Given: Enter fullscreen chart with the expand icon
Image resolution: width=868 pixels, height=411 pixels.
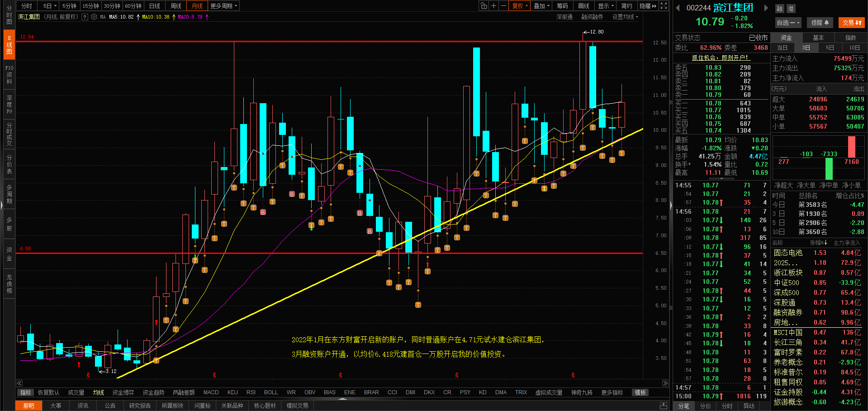Looking at the screenshot, I should (x=664, y=6).
